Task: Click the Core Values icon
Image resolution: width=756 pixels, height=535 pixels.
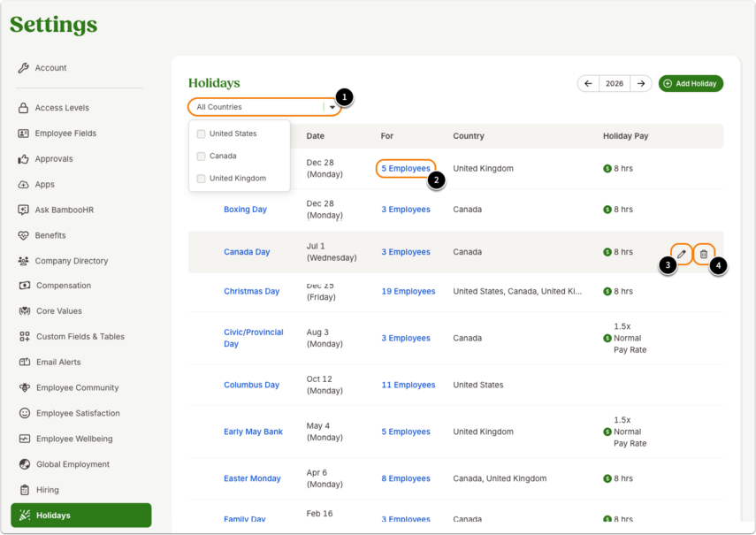Action: coord(25,311)
